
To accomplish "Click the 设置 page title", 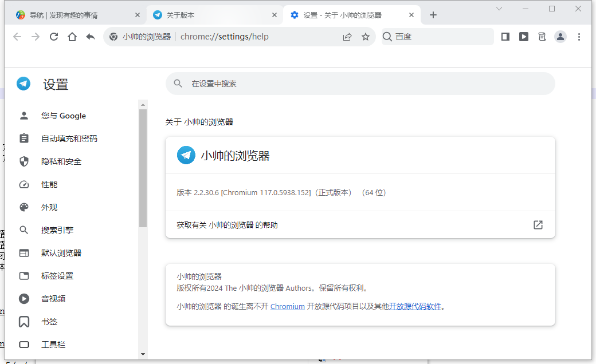I will (x=56, y=84).
